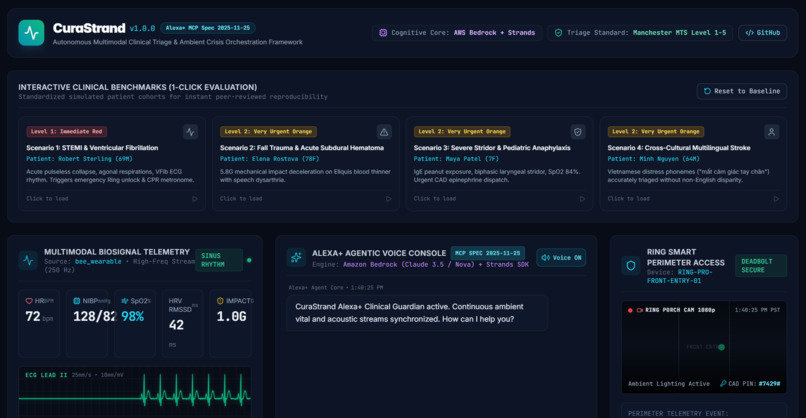Click Level 2 badge on Scenario 2 card
Viewport: 806px width, 418px height.
(x=268, y=132)
